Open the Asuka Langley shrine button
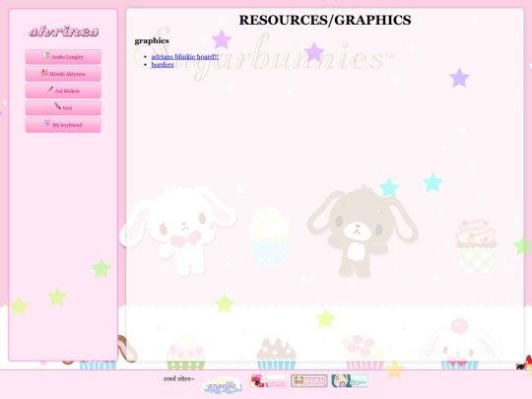The width and height of the screenshot is (532, 399). 63,57
